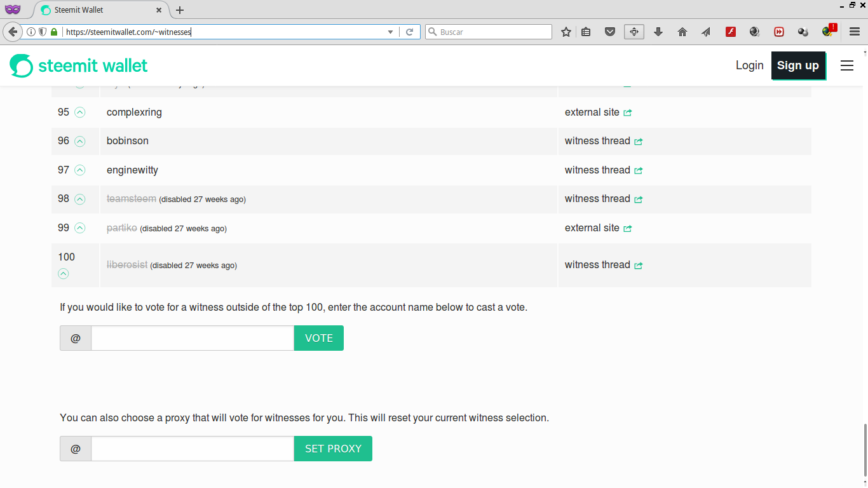Open a new browser tab
This screenshot has height=488, width=868.
point(180,10)
